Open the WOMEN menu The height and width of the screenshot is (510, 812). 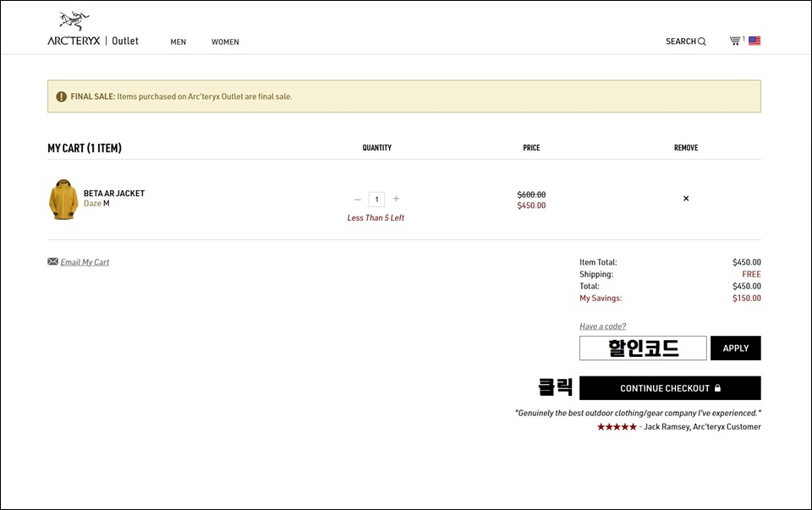225,42
